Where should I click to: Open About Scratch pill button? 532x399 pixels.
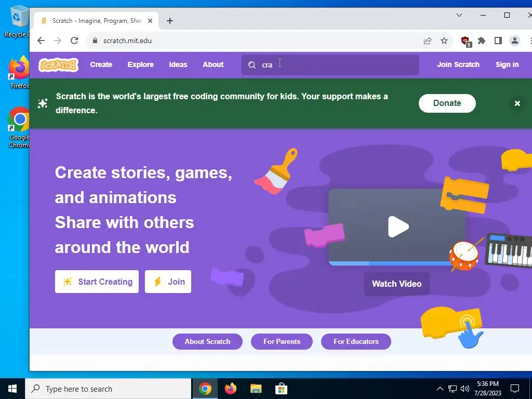coord(207,341)
